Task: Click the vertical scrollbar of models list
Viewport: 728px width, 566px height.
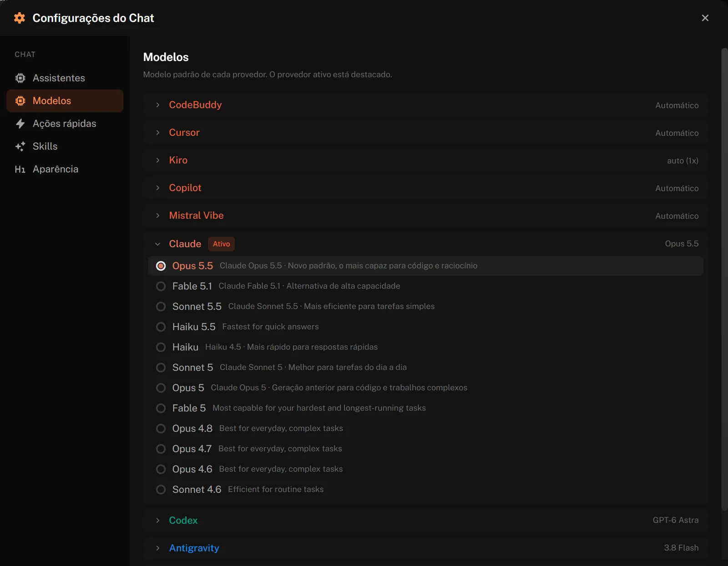Action: [724, 279]
